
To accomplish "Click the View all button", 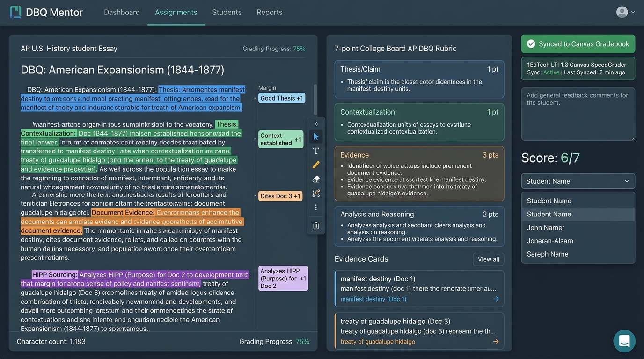I will 488,259.
